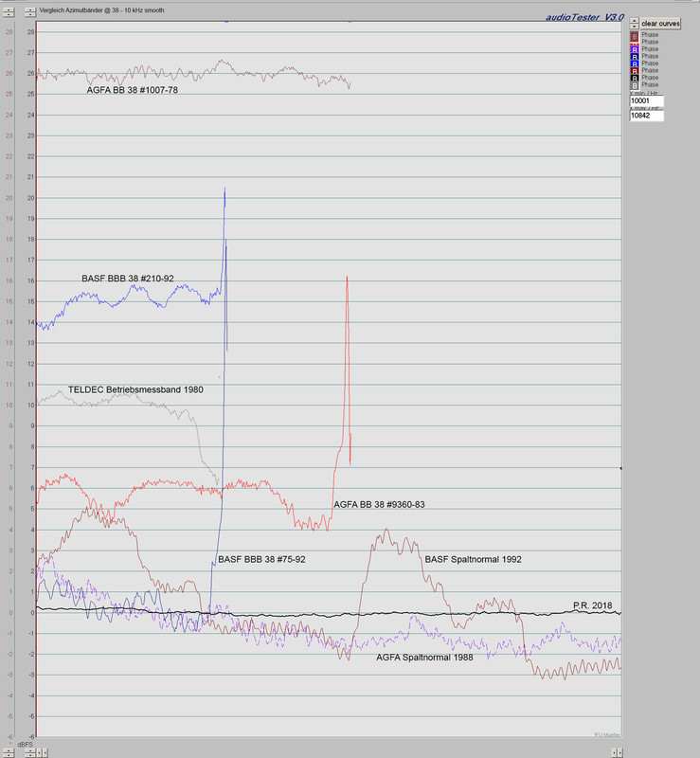Click bottom-left inner vertical stepper under dBFS
The height and width of the screenshot is (758, 700).
point(30,752)
